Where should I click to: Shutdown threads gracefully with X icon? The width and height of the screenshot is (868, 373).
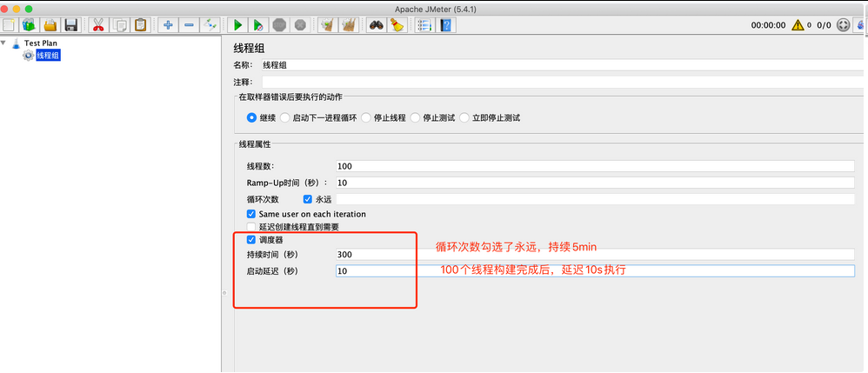click(x=300, y=25)
